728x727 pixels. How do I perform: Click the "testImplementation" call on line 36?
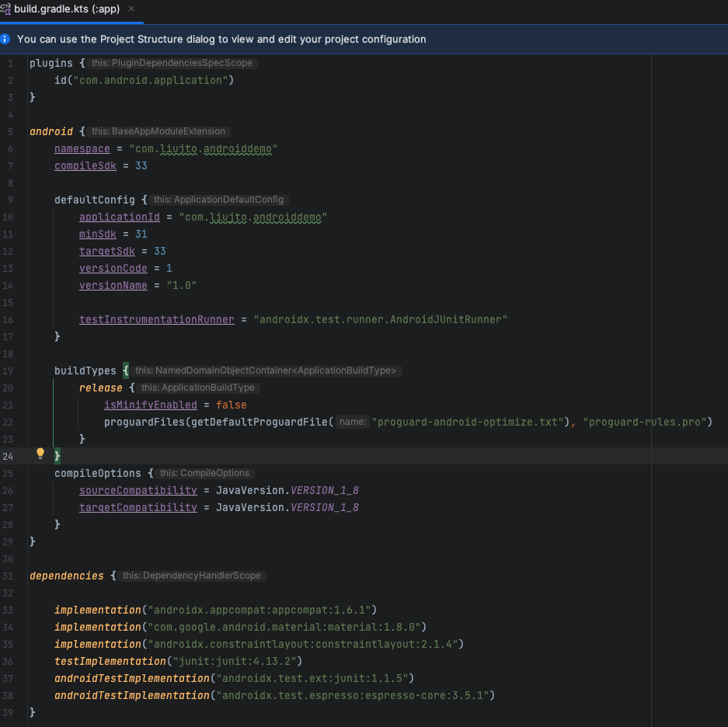click(x=110, y=661)
